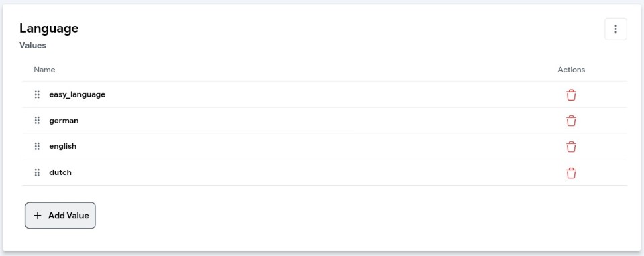Select the dutch value name
The image size is (644, 256).
coord(60,172)
